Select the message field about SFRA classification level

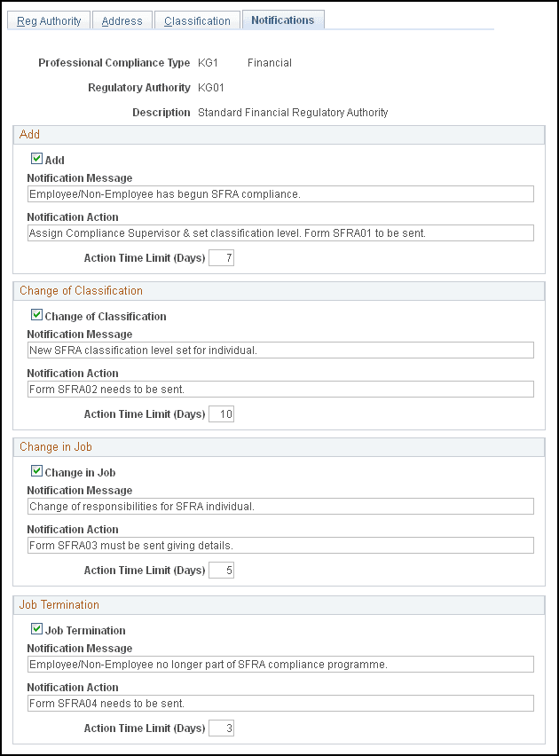click(x=279, y=350)
